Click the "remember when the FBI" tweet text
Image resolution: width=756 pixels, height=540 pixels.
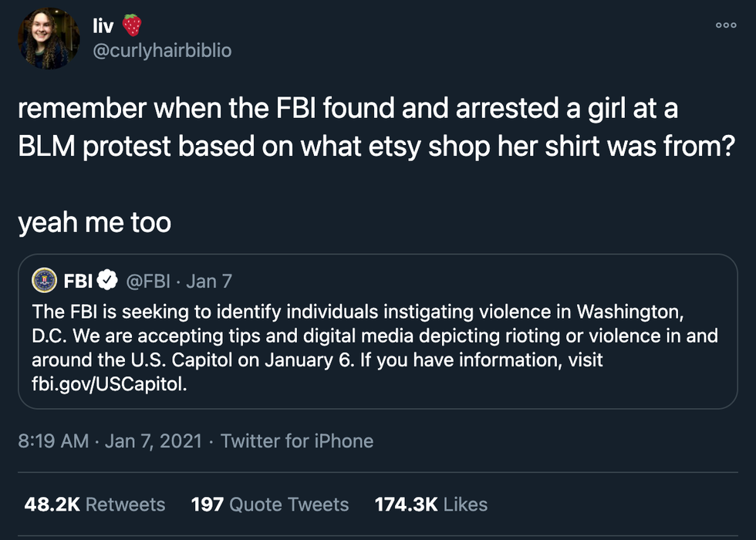coord(347,110)
